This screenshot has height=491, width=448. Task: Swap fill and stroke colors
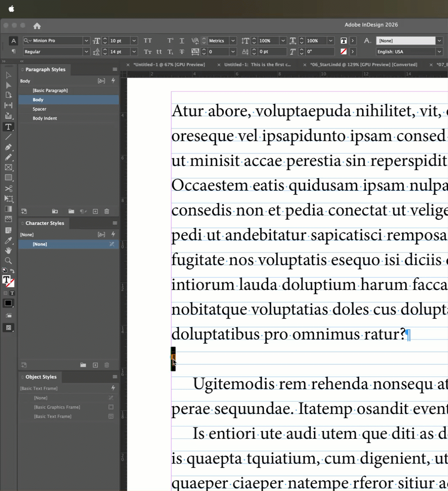tap(12, 271)
